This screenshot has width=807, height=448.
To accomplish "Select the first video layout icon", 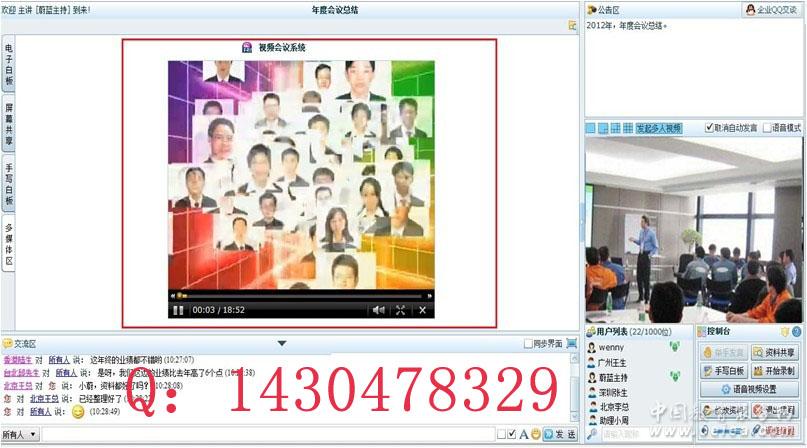I will point(591,128).
